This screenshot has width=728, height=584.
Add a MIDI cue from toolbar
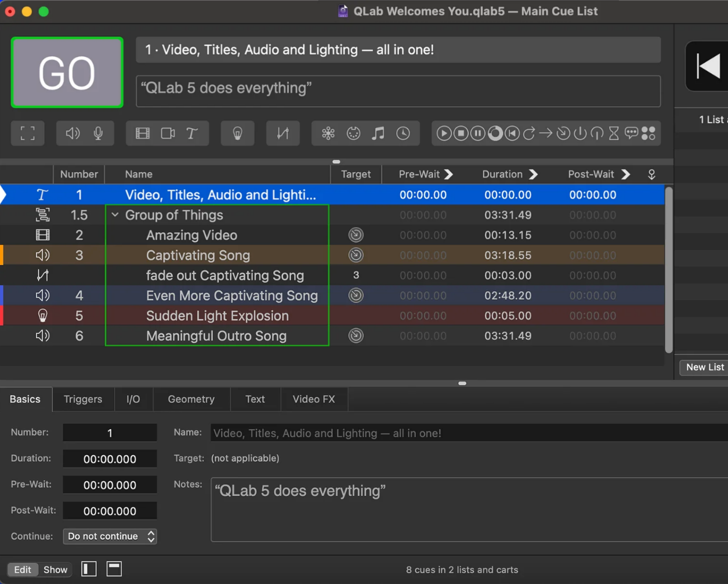[x=353, y=133]
